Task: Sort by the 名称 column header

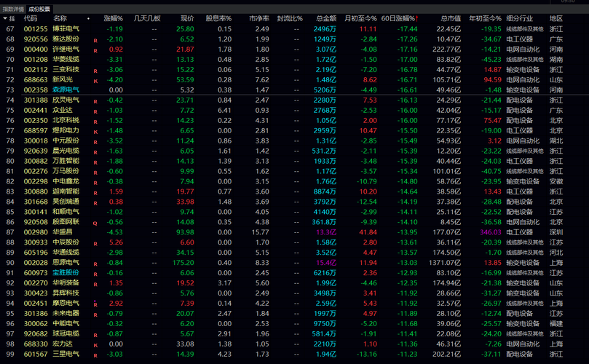Action: 60,18
